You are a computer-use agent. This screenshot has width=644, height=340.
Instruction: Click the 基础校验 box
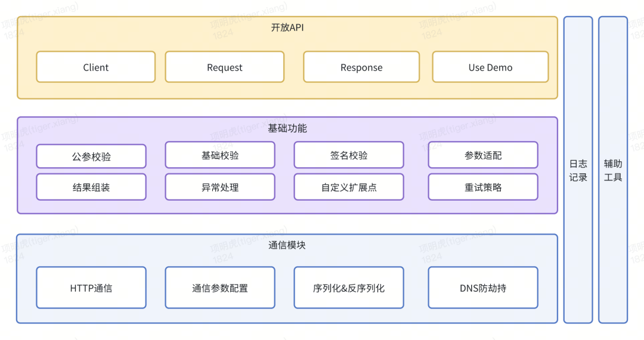coord(220,155)
